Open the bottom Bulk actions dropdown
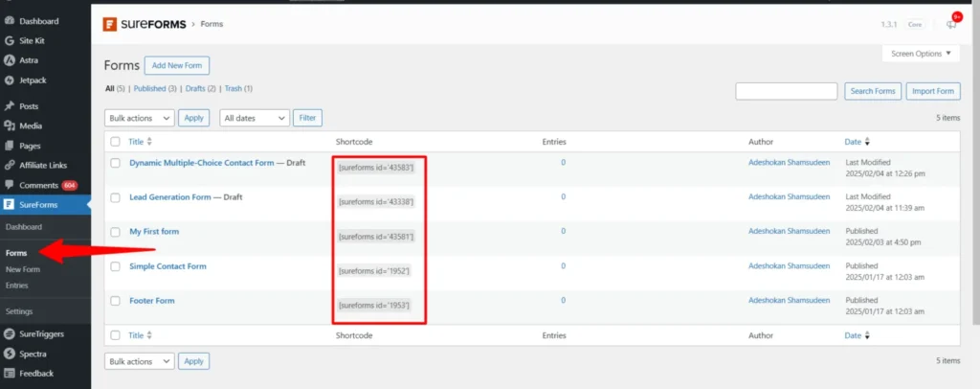Viewport: 980px width, 389px height. (x=140, y=361)
